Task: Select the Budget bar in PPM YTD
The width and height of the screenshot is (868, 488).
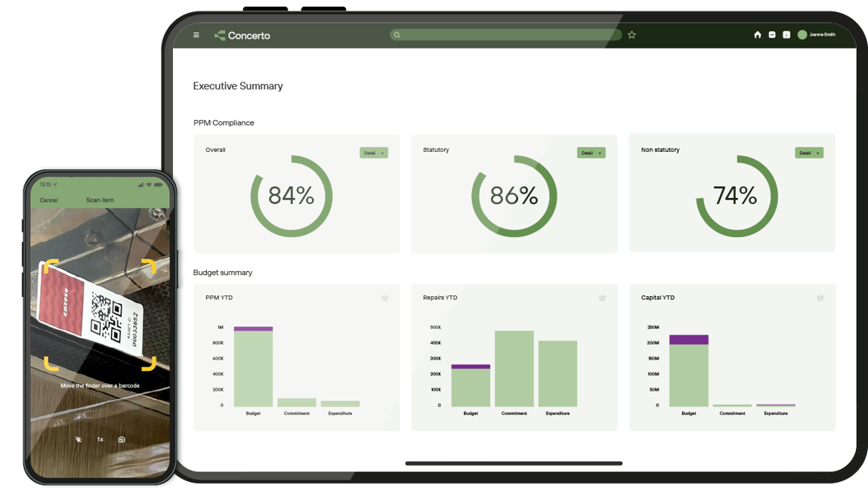Action: (x=253, y=369)
